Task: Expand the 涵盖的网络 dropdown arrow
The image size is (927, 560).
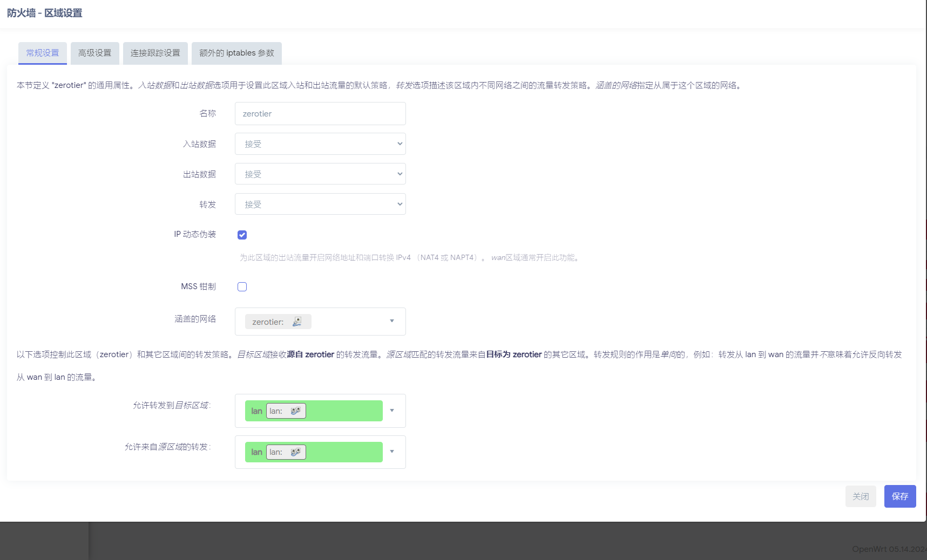Action: 392,321
